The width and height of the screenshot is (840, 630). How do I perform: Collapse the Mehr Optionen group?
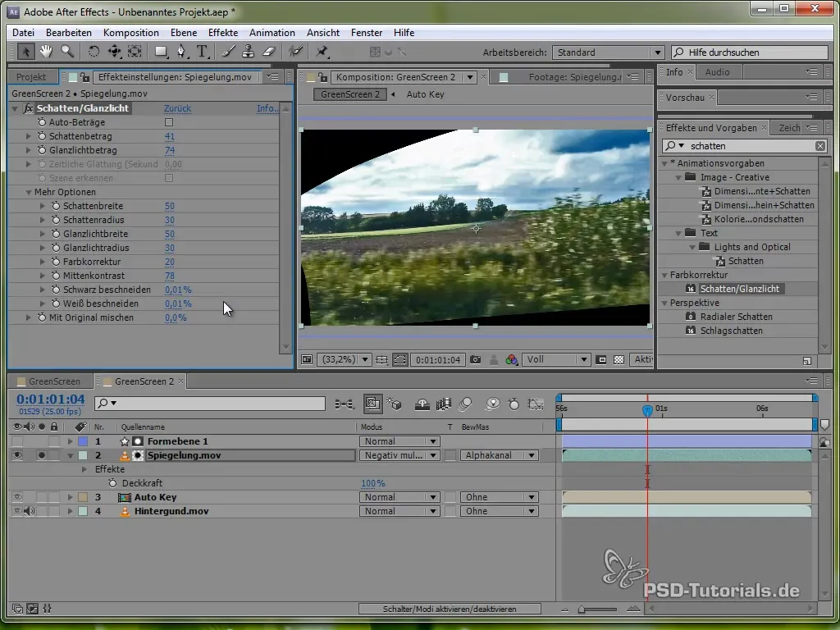point(29,192)
